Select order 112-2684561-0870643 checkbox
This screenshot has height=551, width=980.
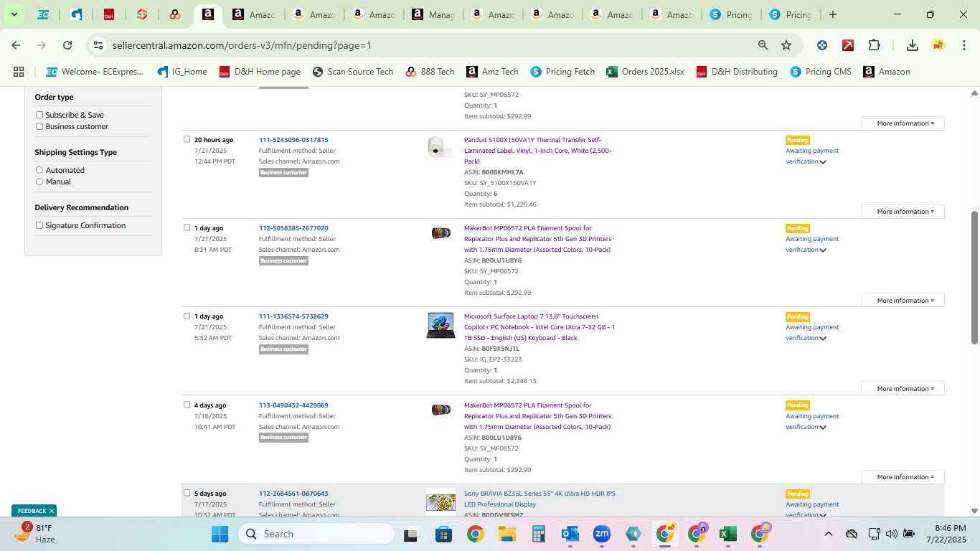click(x=187, y=493)
